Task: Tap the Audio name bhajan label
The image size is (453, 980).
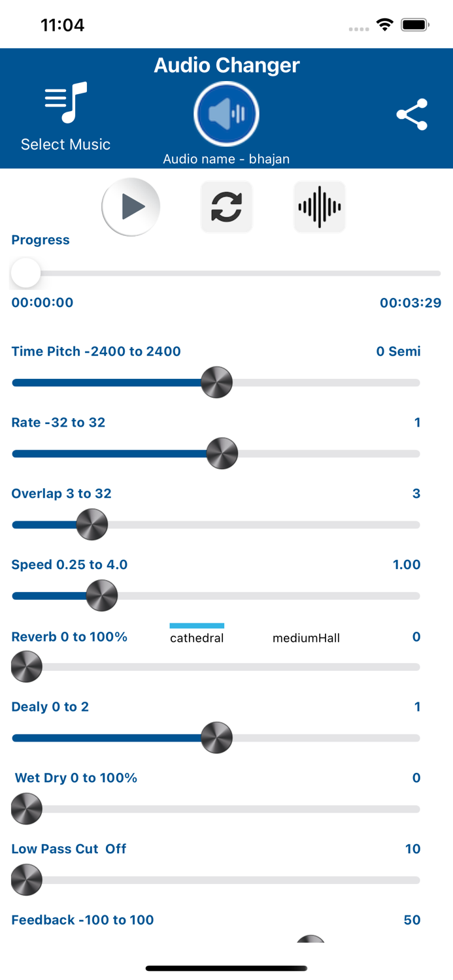Action: click(x=226, y=159)
